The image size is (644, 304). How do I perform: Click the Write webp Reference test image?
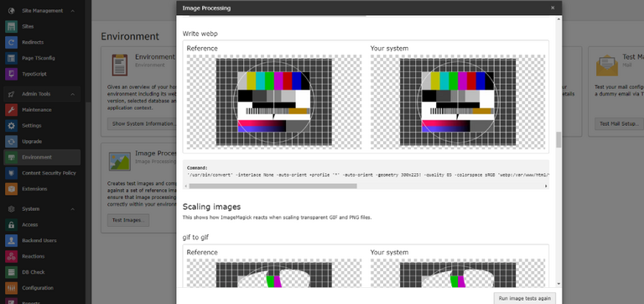(274, 102)
